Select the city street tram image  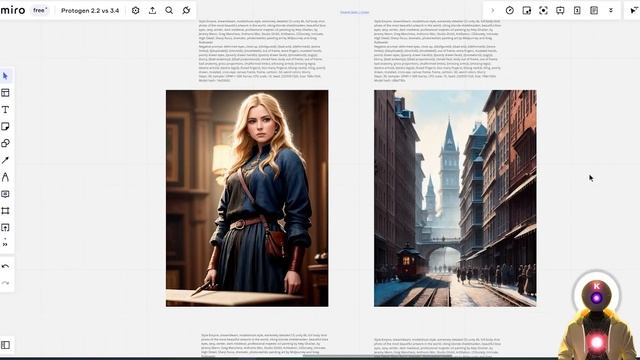[x=455, y=198]
